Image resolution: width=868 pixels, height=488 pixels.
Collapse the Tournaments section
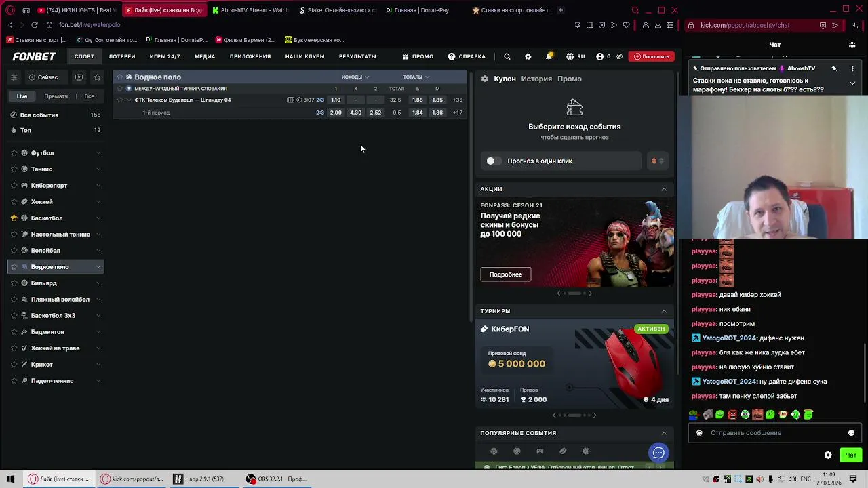coord(664,311)
